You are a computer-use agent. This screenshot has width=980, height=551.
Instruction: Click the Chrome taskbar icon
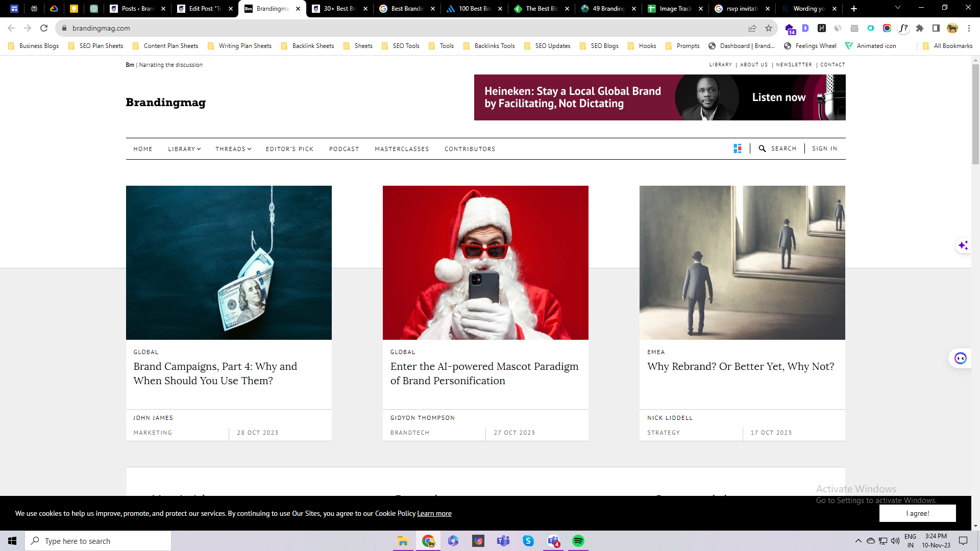tap(428, 541)
